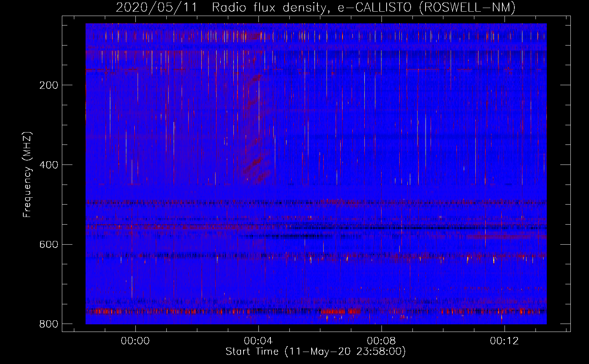Click the 400 frequency tick label
This screenshot has height=364, width=589.
[x=49, y=165]
